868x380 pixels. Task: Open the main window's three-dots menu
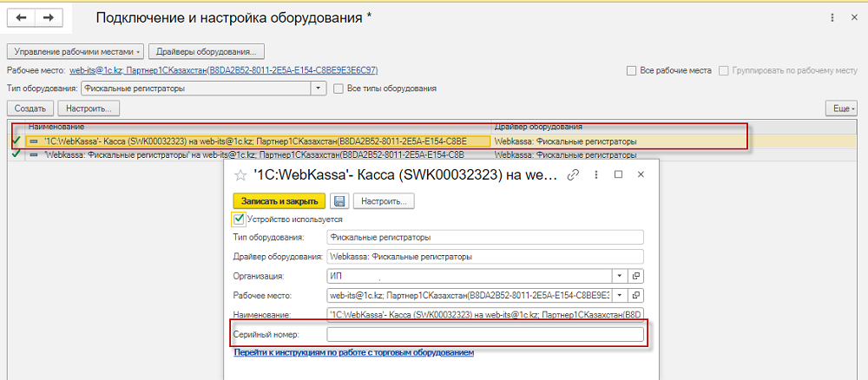(832, 17)
